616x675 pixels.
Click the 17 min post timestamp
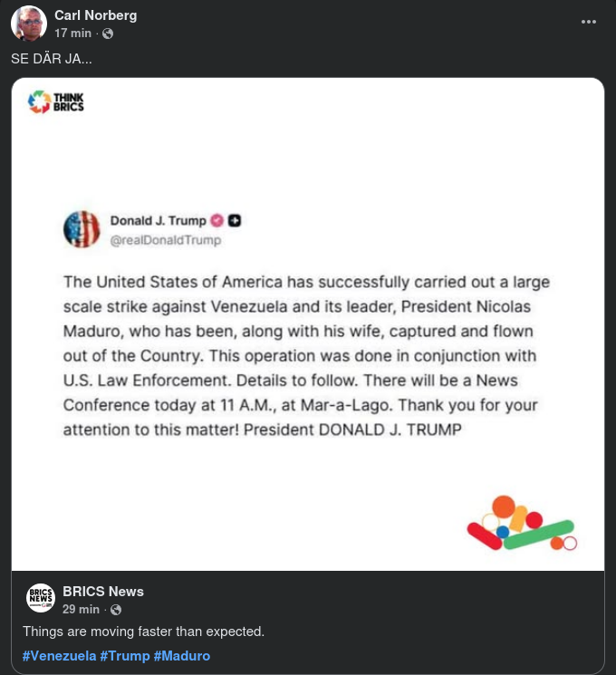(x=72, y=34)
